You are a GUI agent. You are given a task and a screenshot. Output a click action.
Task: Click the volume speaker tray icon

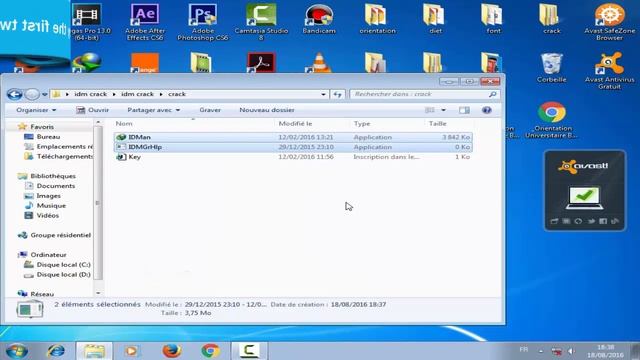(571, 351)
